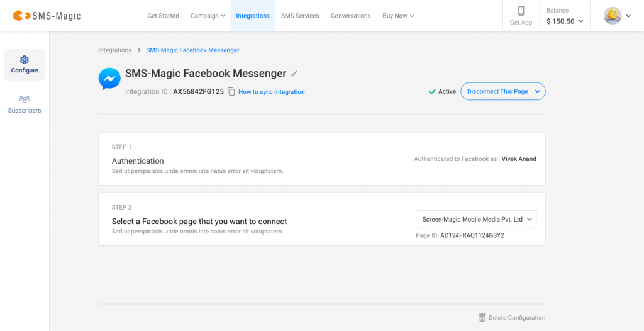Click the trash icon for Delete Configuration
This screenshot has height=331, width=644.
tap(482, 317)
